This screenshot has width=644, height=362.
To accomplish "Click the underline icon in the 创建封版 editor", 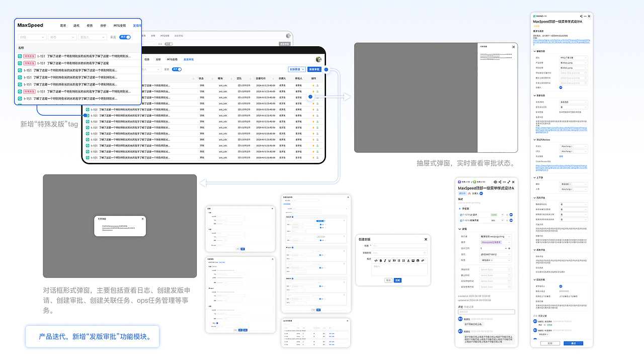I will click(389, 260).
